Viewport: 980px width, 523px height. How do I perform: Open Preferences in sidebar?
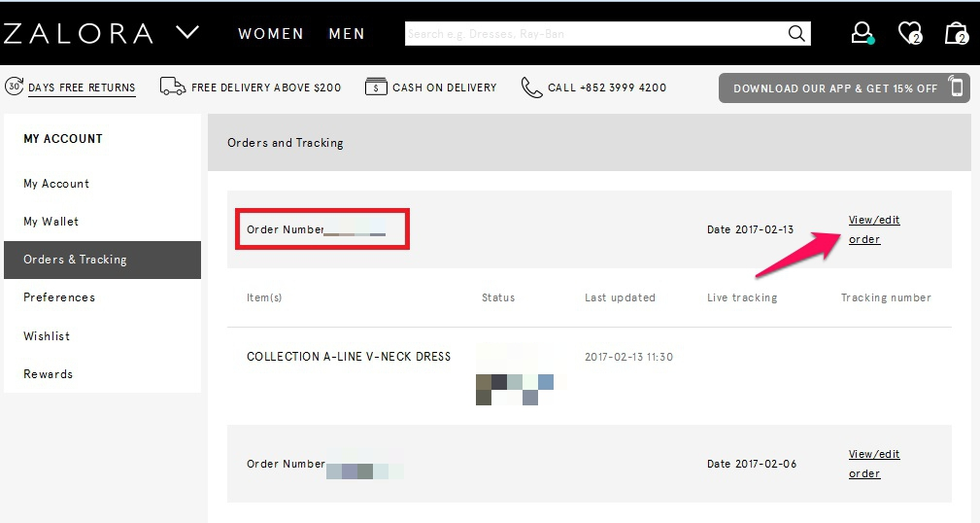pos(59,297)
